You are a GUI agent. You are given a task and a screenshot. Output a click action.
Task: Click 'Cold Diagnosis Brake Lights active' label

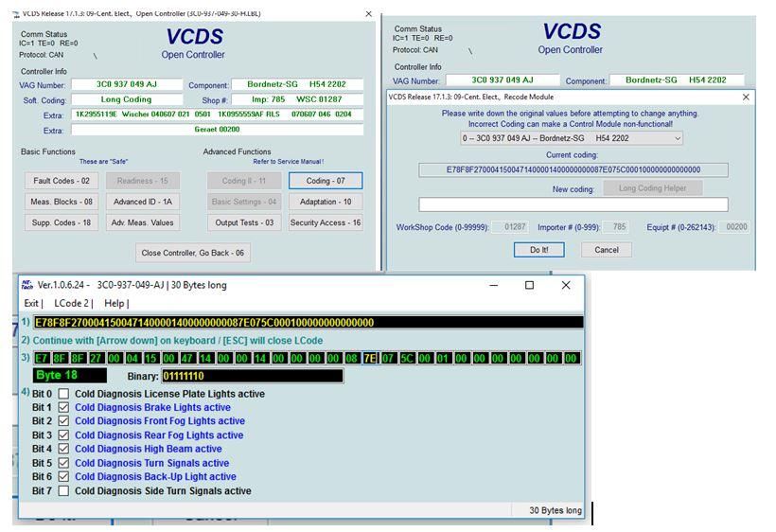tap(152, 407)
